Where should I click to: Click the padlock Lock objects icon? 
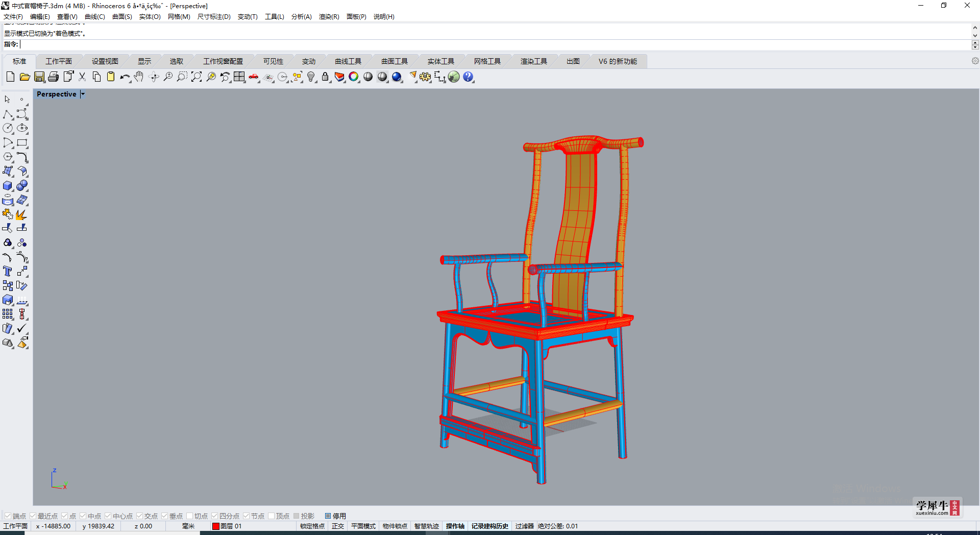[325, 77]
